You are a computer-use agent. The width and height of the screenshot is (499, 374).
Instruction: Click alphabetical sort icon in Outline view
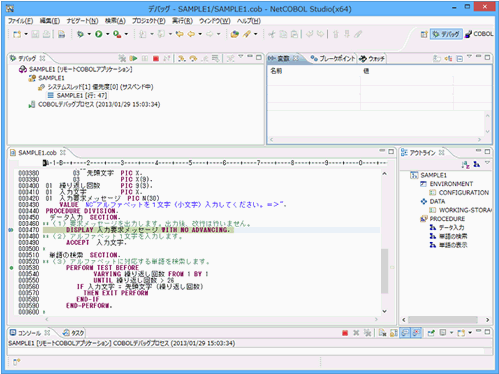[x=465, y=164]
